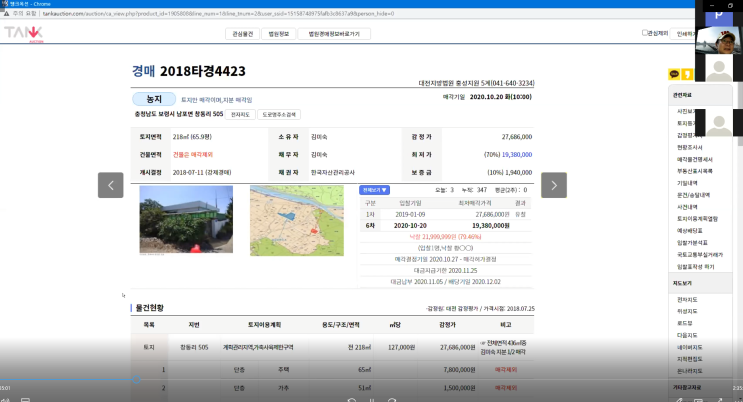Click the 전자지도 button near the address
743x402 pixels.
(x=240, y=115)
